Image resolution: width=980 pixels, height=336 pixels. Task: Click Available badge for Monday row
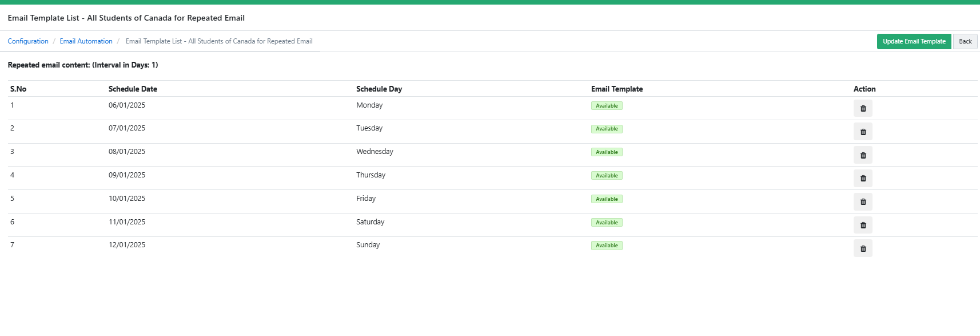607,106
